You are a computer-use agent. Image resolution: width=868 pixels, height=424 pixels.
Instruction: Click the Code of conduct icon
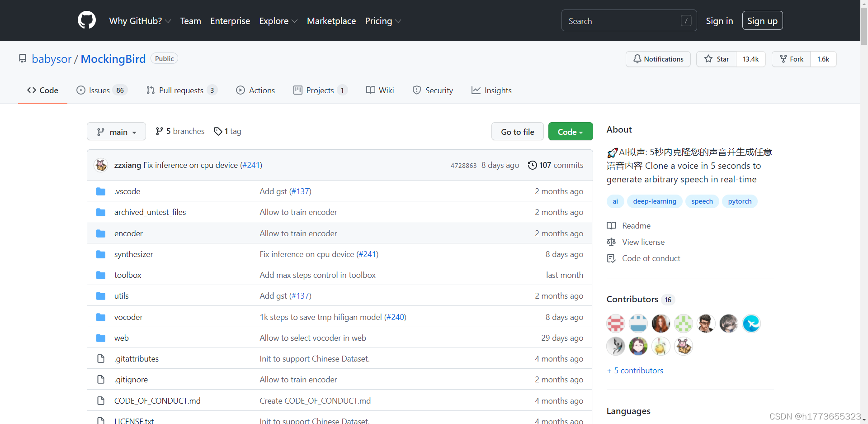point(611,258)
